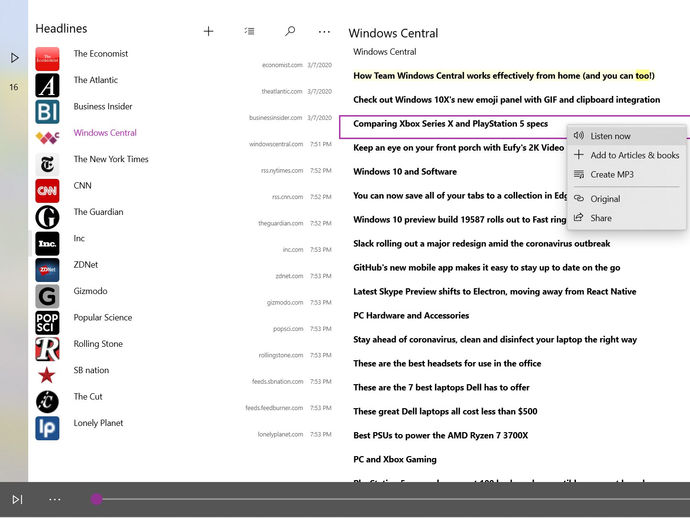The image size is (690, 518).
Task: Click the Lonely Planet lp logo icon
Action: coord(47,428)
